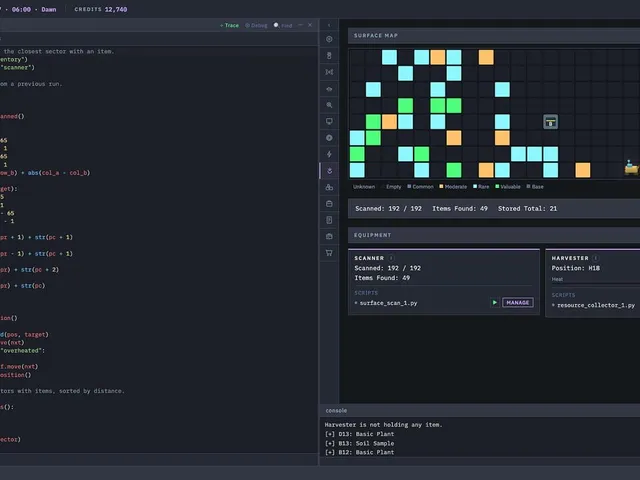
Task: Open the circular target icon in sidebar
Action: [x=329, y=39]
